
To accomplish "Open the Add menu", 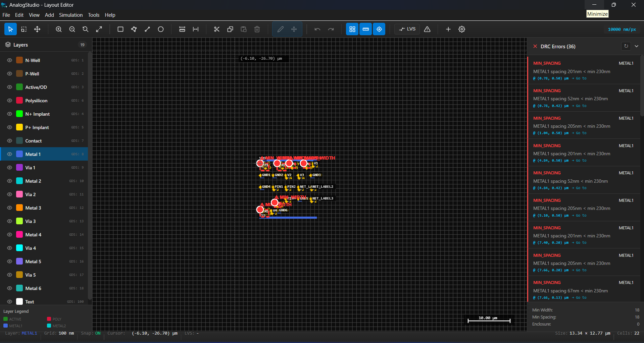I will pos(49,15).
